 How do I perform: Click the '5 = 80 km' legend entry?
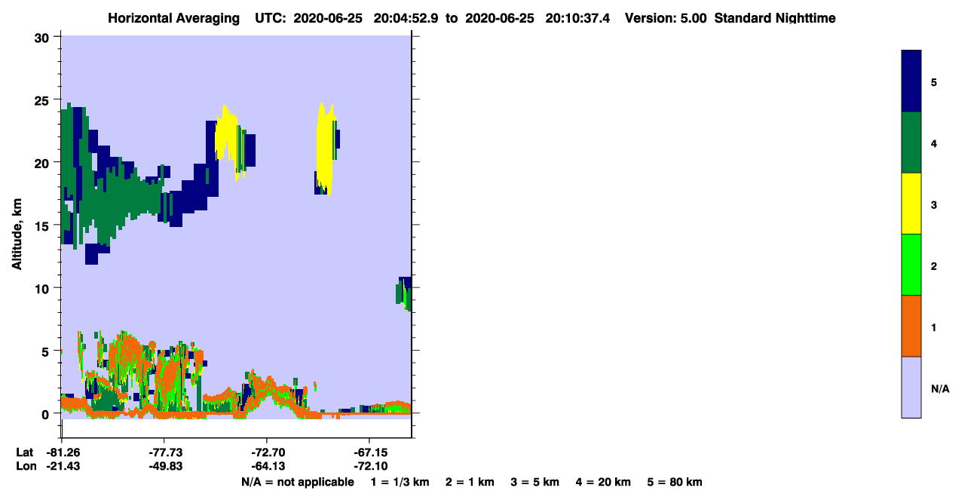pyautogui.click(x=675, y=482)
